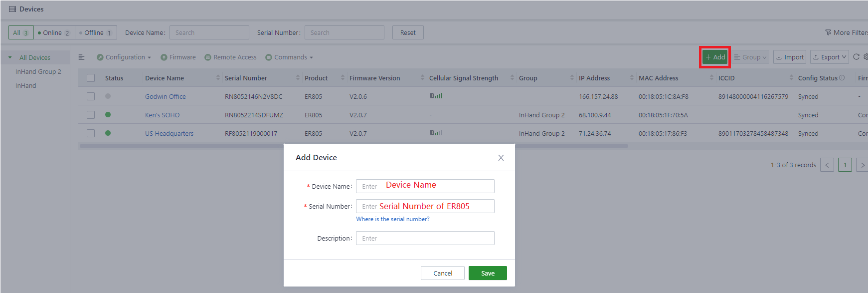Click the Config Status info icon
Viewport: 868px width, 293px height.
(x=842, y=78)
